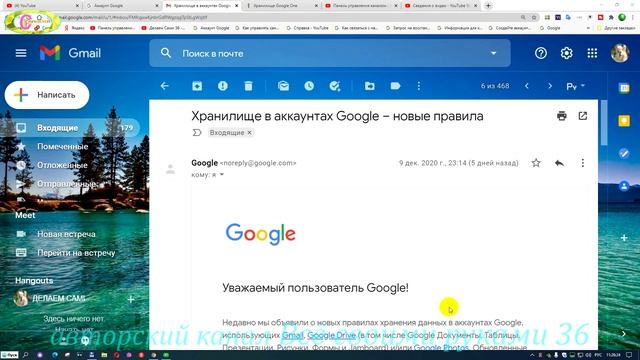Image resolution: width=640 pixels, height=360 pixels.
Task: Delete this email with trash icon
Action: (x=248, y=86)
